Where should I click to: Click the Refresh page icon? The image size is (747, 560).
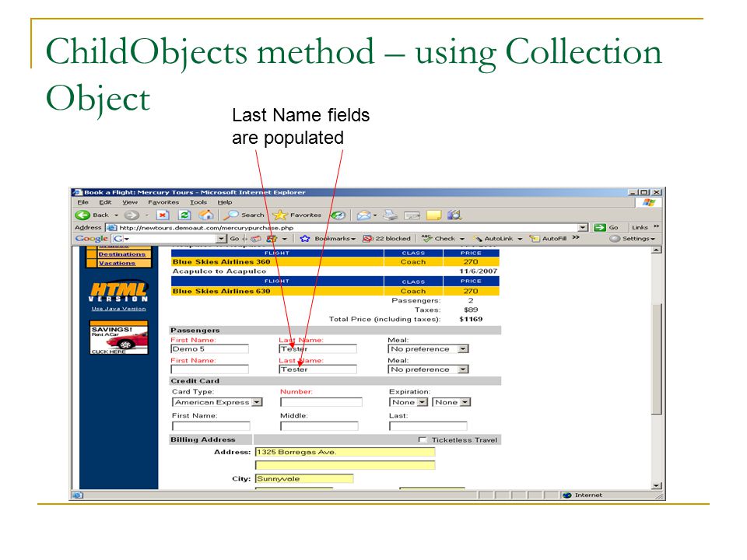tap(185, 215)
